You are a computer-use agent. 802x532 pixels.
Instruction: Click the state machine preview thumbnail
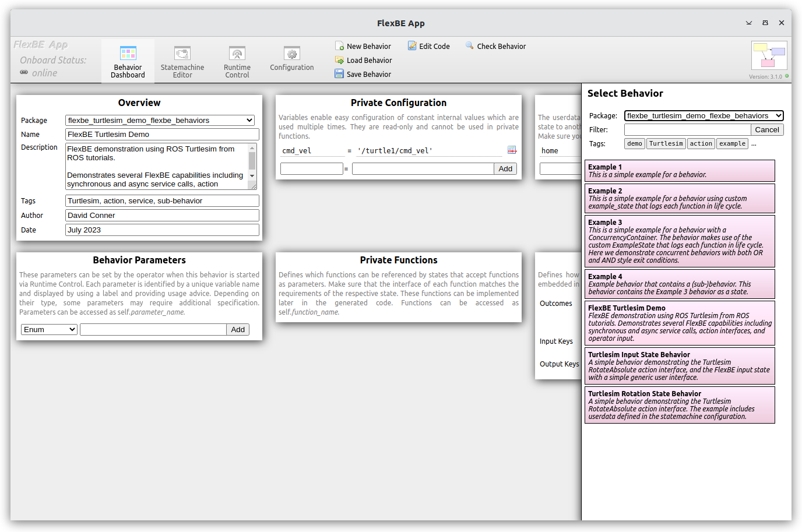tap(769, 55)
